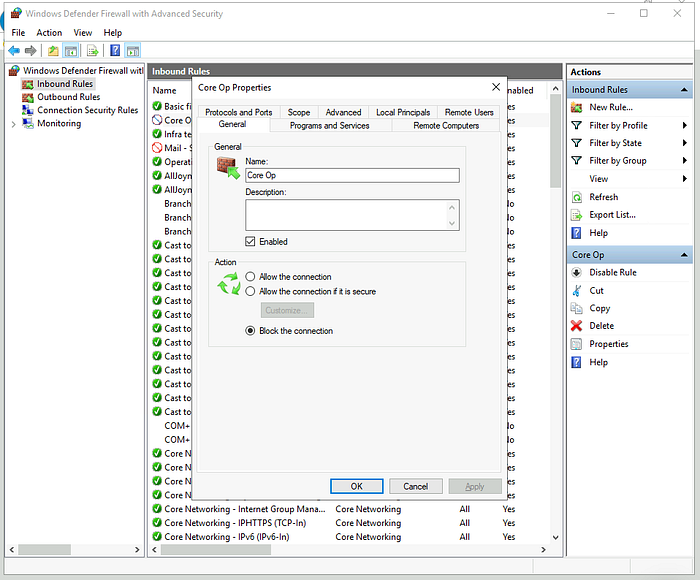The height and width of the screenshot is (580, 700).
Task: Switch to Programs and Services tab
Action: click(329, 126)
